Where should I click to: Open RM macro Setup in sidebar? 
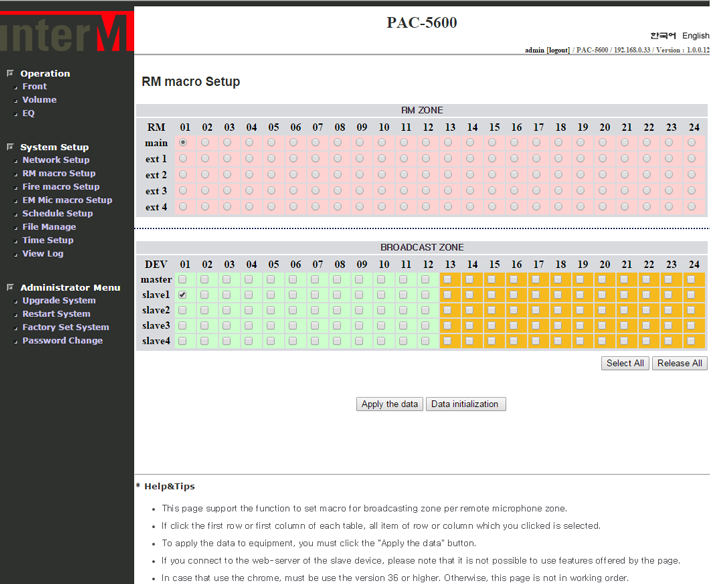pyautogui.click(x=59, y=173)
